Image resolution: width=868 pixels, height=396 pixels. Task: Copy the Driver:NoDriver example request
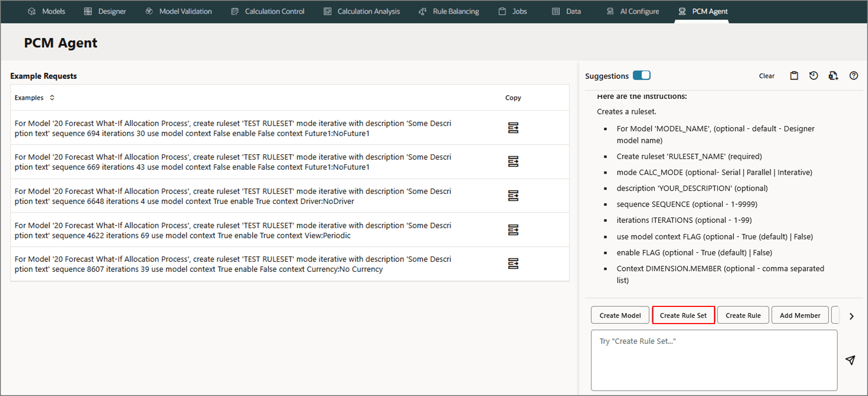click(513, 196)
